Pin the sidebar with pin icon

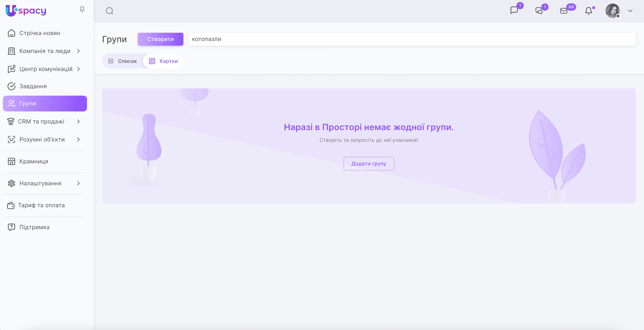click(x=82, y=10)
